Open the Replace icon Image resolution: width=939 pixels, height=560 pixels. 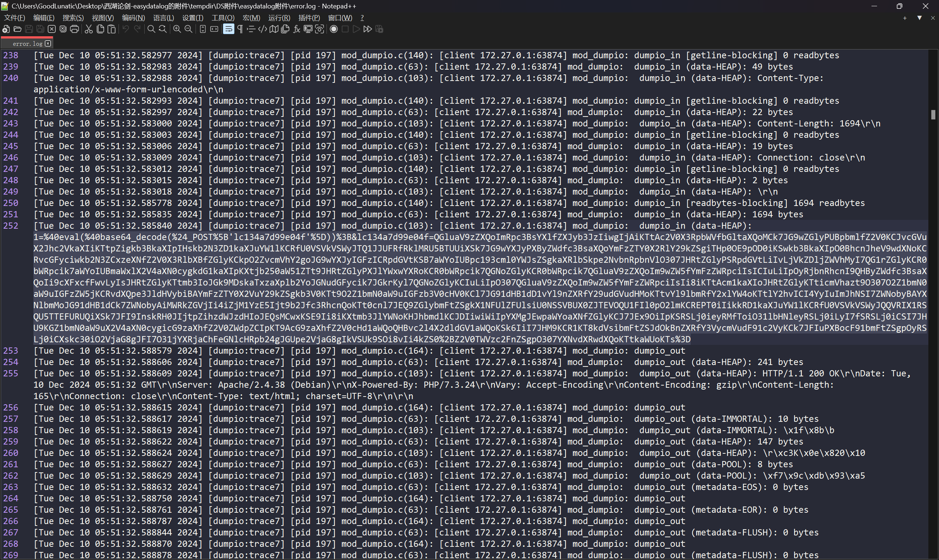[163, 29]
